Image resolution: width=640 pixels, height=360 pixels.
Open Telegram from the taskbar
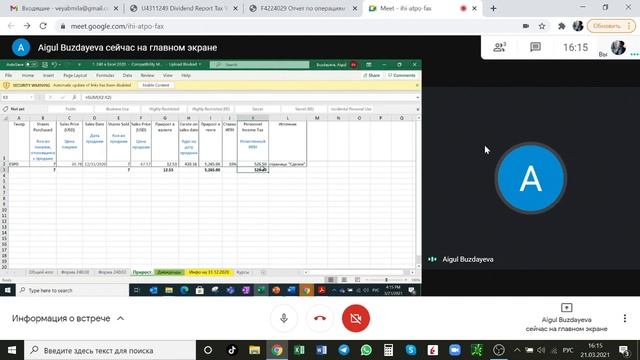344,350
